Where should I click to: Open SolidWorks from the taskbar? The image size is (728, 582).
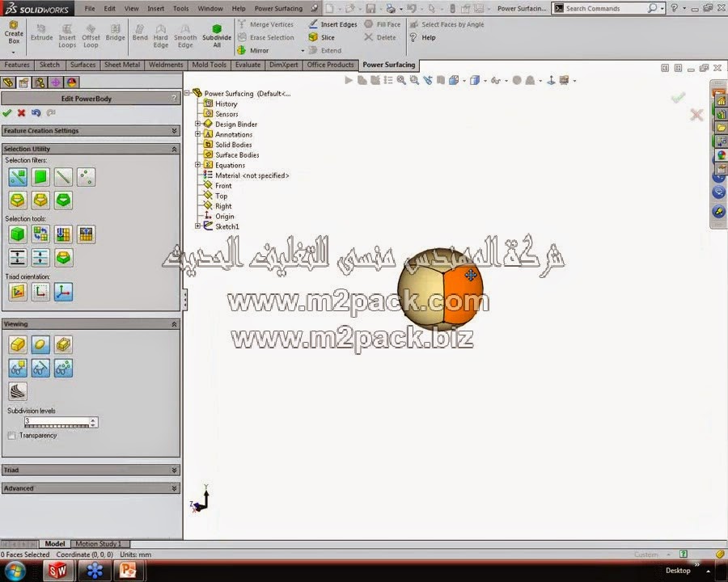pos(58,571)
